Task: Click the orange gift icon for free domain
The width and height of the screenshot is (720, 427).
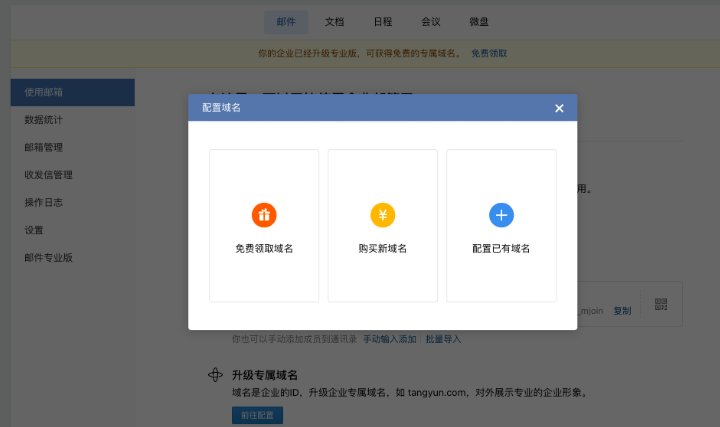Action: [x=264, y=214]
